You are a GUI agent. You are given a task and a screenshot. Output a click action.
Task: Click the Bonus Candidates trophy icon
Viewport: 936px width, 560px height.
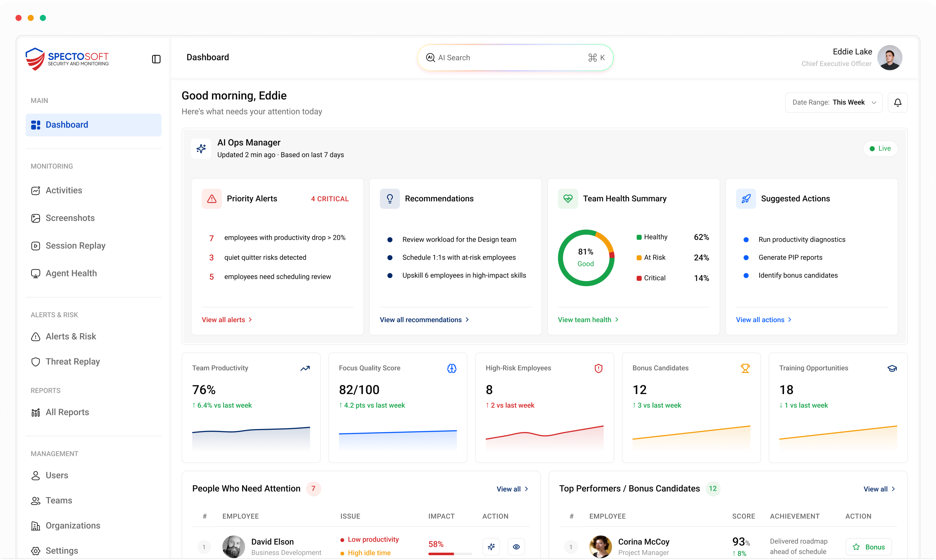pyautogui.click(x=745, y=368)
